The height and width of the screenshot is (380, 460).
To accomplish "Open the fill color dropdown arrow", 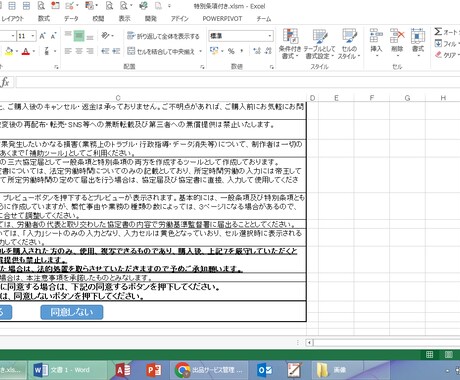I will point(17,51).
